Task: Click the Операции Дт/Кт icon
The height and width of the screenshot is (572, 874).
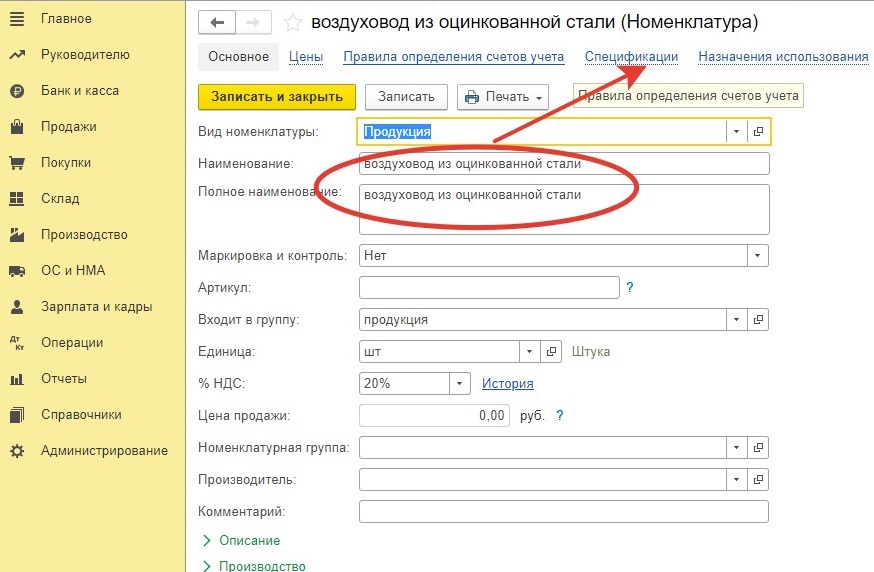Action: coord(17,343)
